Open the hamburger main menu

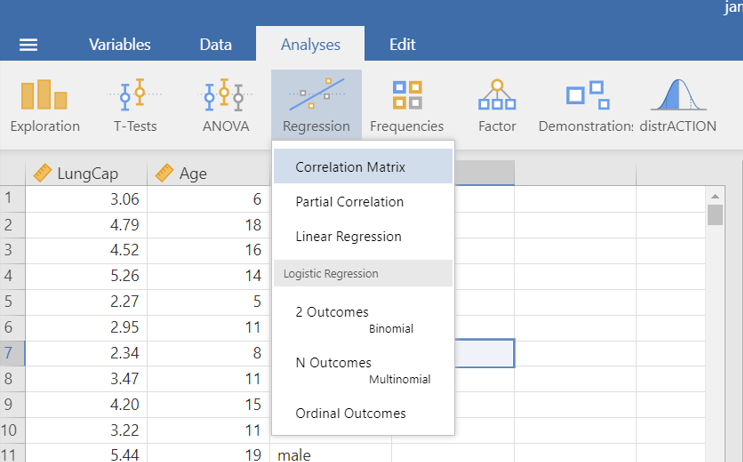tap(29, 45)
